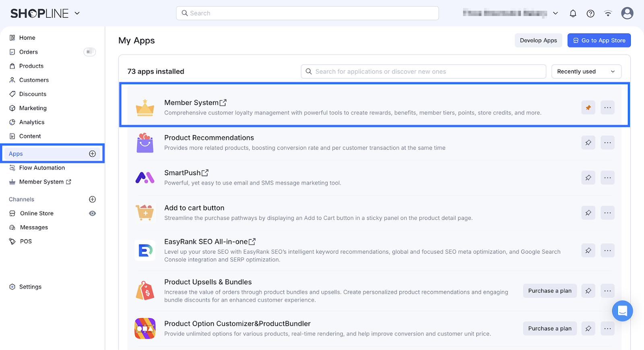Focus the application search field

423,72
